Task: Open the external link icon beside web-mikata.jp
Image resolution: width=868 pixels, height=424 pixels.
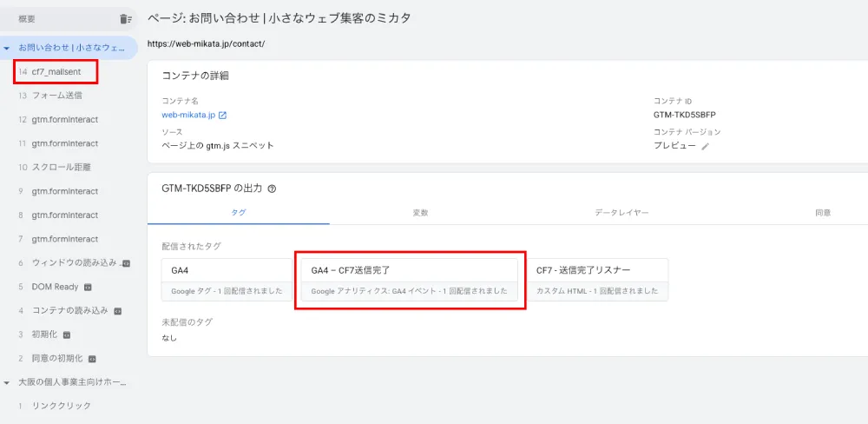Action: [222, 116]
